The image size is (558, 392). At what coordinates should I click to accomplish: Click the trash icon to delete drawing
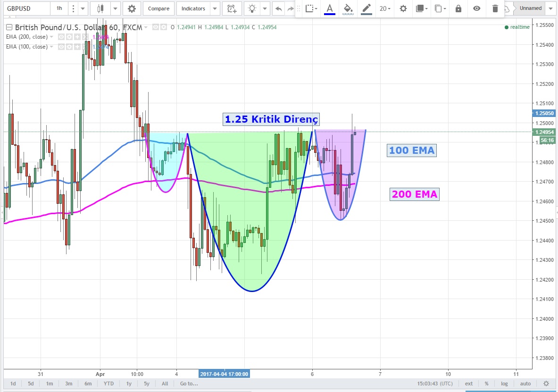[495, 8]
